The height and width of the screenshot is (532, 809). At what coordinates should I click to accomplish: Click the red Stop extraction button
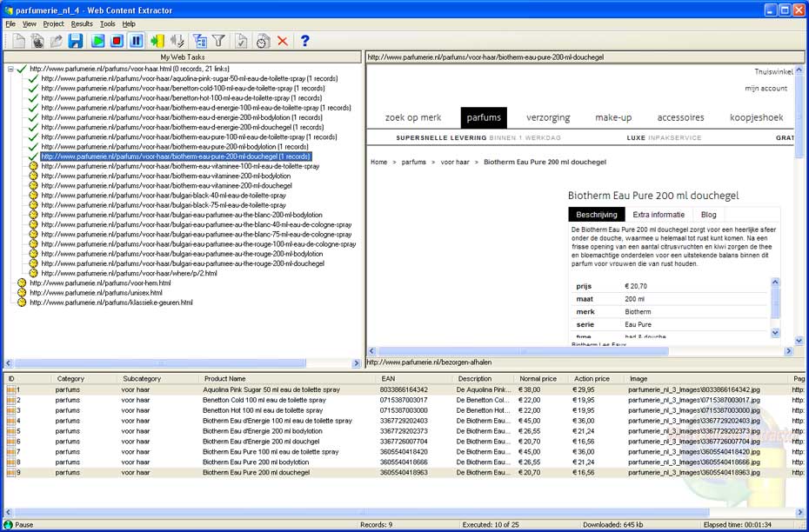click(117, 41)
